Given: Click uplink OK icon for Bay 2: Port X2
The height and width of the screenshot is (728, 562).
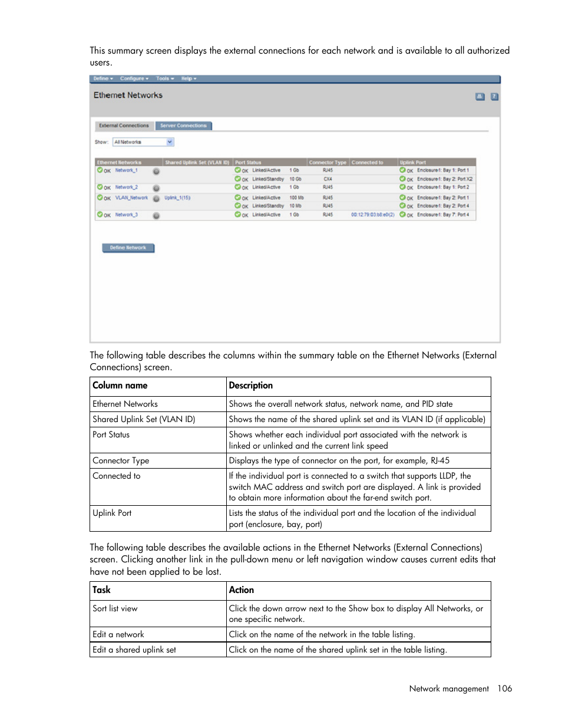Looking at the screenshot, I should (402, 179).
